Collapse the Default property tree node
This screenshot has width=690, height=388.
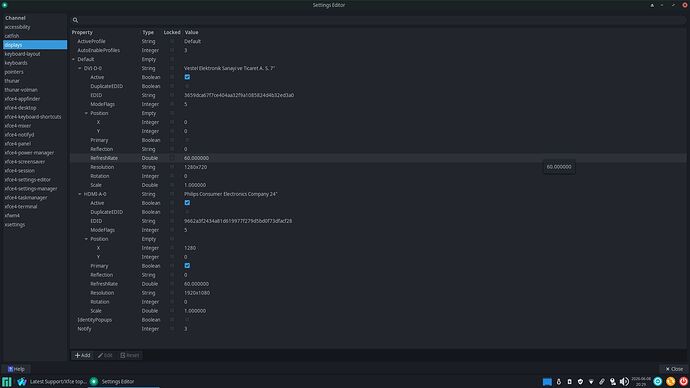pyautogui.click(x=73, y=59)
